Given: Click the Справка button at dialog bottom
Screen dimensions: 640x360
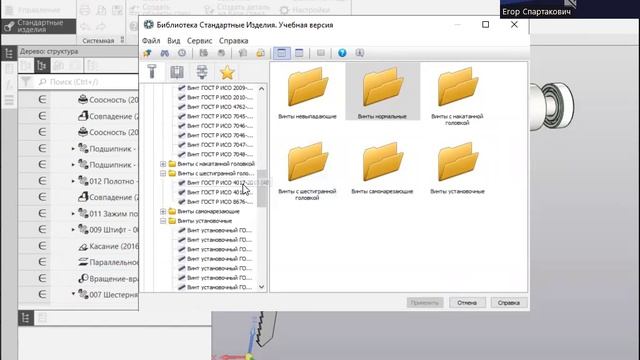Looking at the screenshot, I should 509,303.
